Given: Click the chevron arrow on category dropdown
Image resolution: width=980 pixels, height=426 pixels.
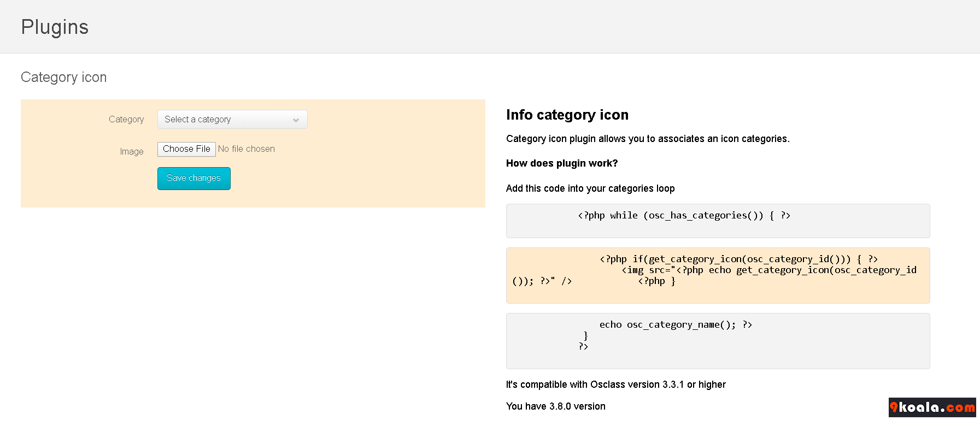Looking at the screenshot, I should [x=296, y=120].
